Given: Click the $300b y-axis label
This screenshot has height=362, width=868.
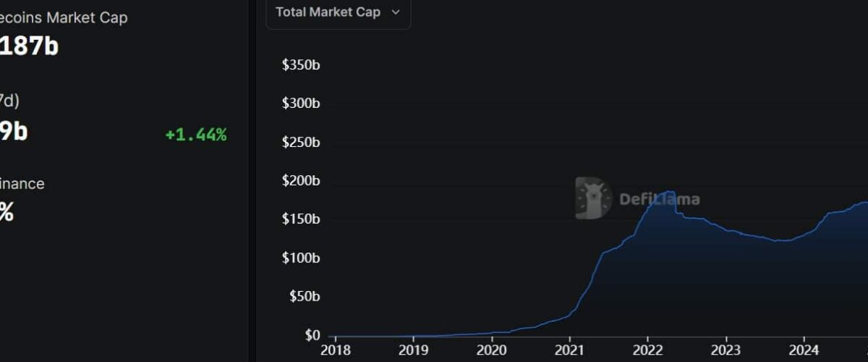Looking at the screenshot, I should (x=301, y=104).
